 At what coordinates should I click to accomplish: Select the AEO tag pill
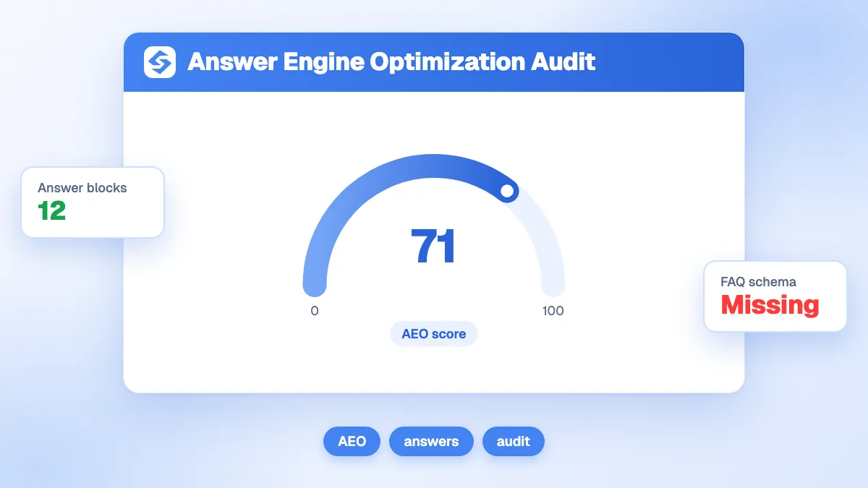tap(352, 441)
